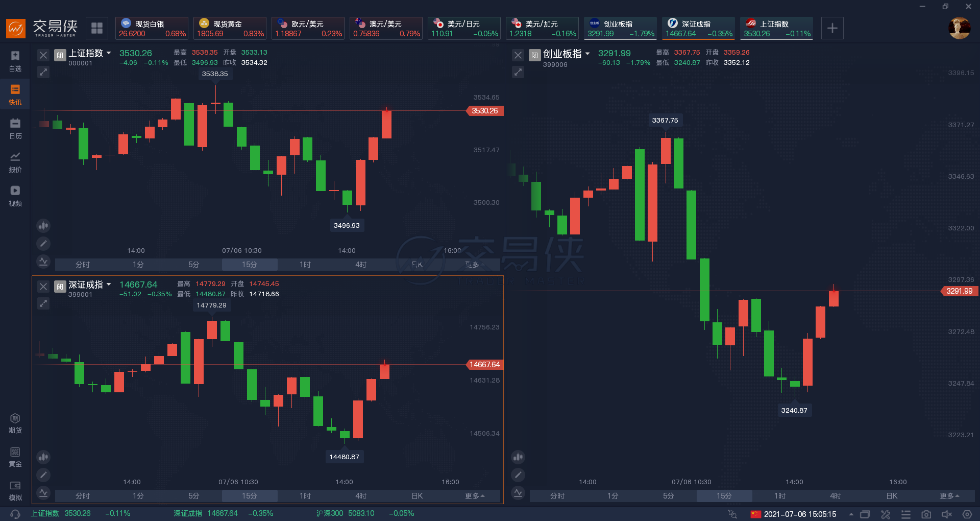Click the 现货黄金 quote tile

pos(230,28)
